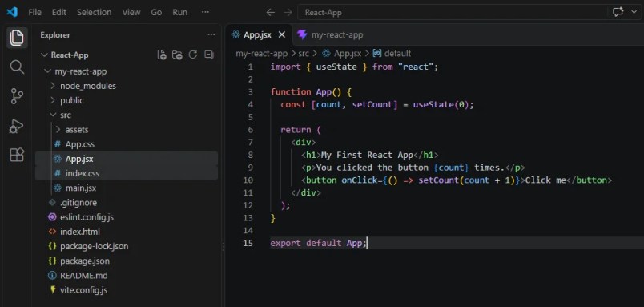Image resolution: width=644 pixels, height=307 pixels.
Task: Create a new file in React-App
Action: [162, 55]
